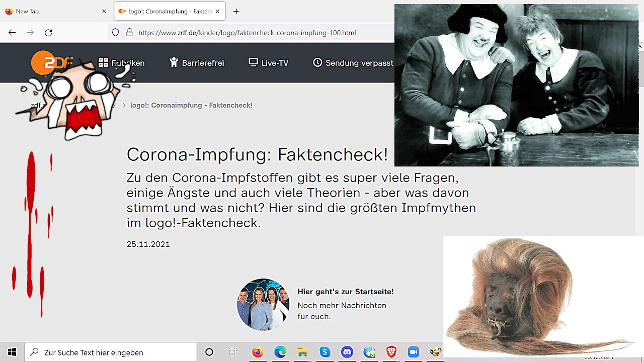Click the tracking protection shield icon
This screenshot has width=644, height=362.
115,33
